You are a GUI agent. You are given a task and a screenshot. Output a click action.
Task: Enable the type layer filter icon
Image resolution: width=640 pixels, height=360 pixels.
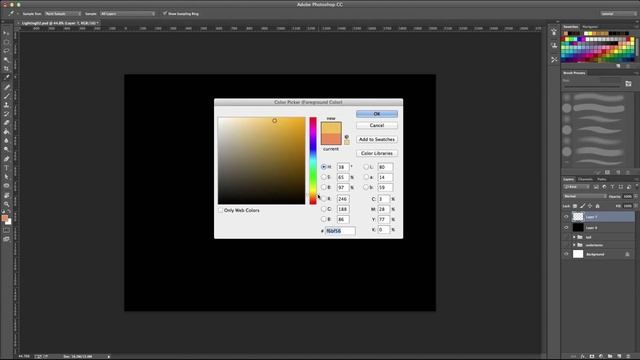(x=612, y=187)
